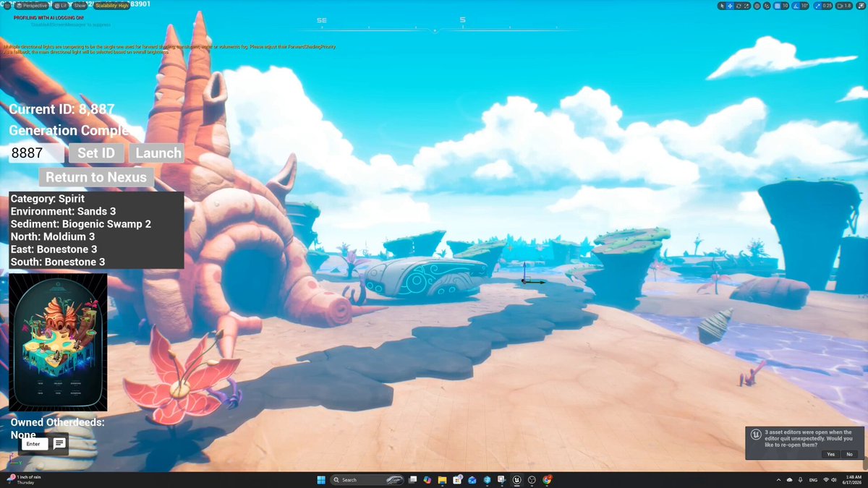Open the Scalability: High dropdown

[111, 5]
